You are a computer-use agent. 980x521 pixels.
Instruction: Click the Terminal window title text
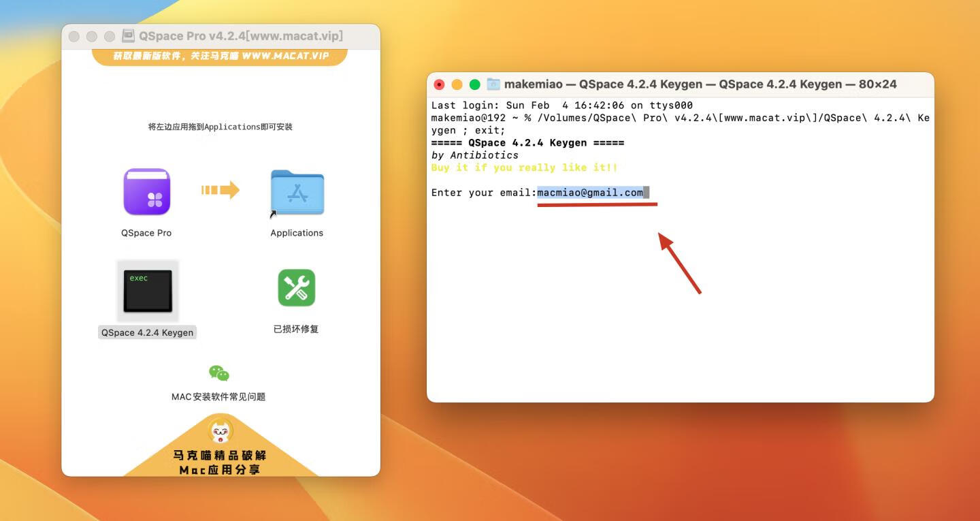pyautogui.click(x=700, y=84)
